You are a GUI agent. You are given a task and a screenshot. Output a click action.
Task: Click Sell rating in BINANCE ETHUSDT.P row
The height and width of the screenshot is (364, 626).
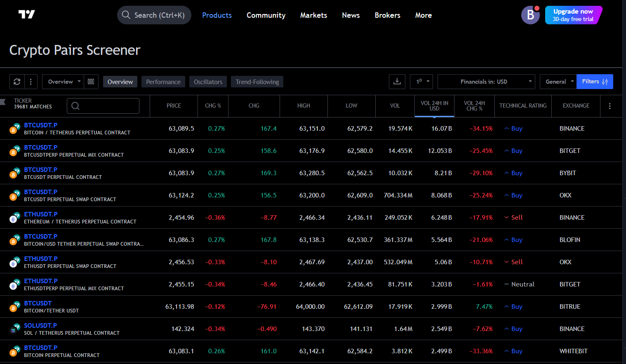pos(513,218)
